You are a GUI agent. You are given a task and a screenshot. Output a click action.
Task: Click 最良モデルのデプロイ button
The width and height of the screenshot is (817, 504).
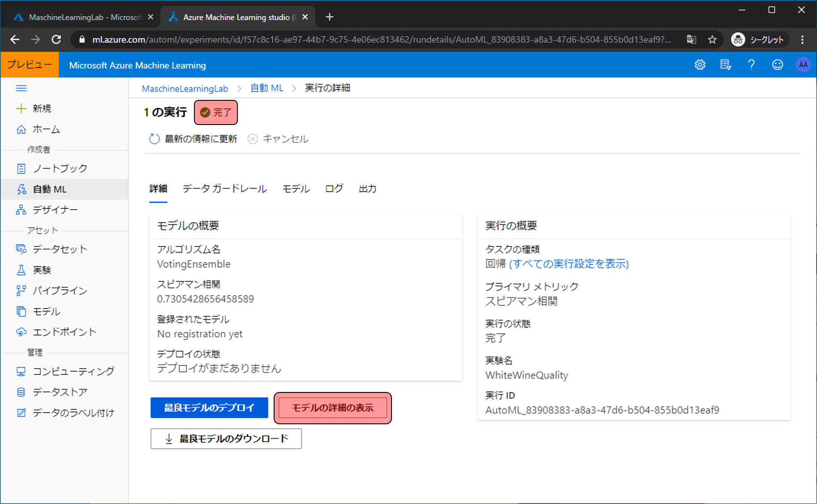[x=209, y=408]
